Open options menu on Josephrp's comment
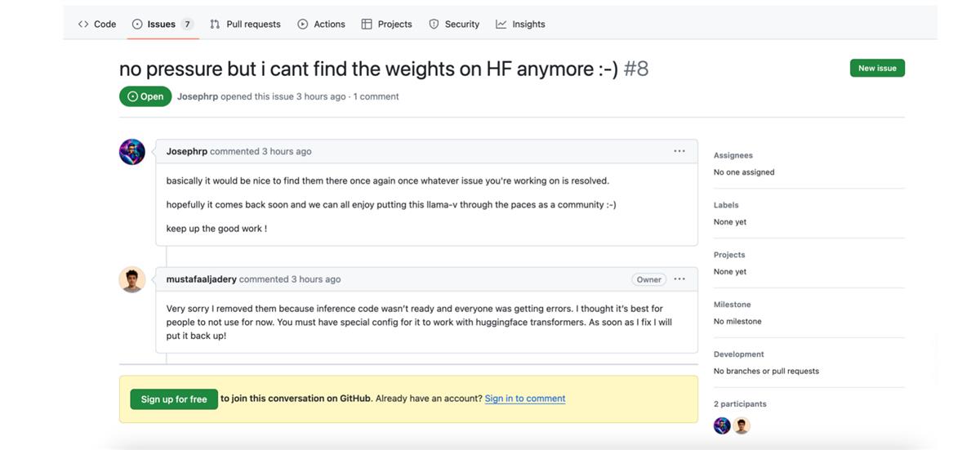This screenshot has width=980, height=450. point(679,151)
